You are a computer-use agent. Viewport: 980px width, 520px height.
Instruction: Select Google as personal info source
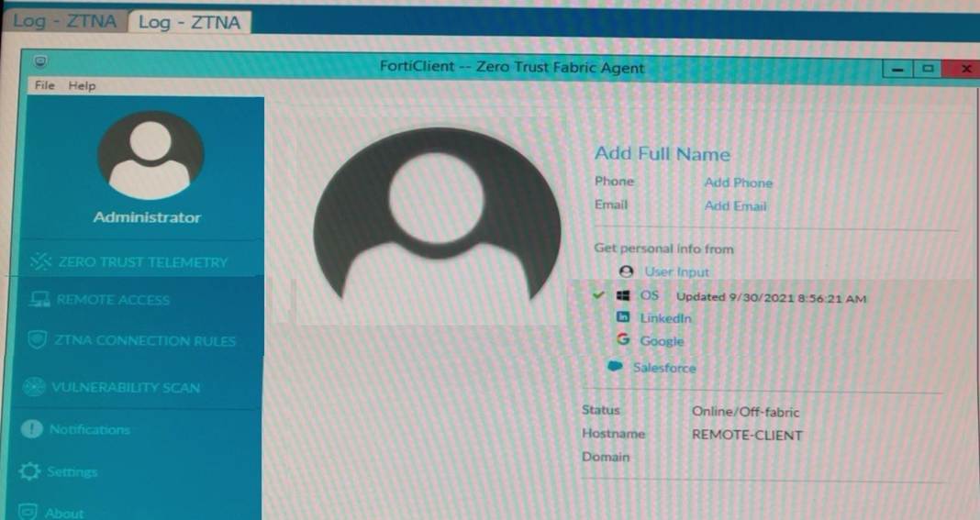click(x=662, y=341)
